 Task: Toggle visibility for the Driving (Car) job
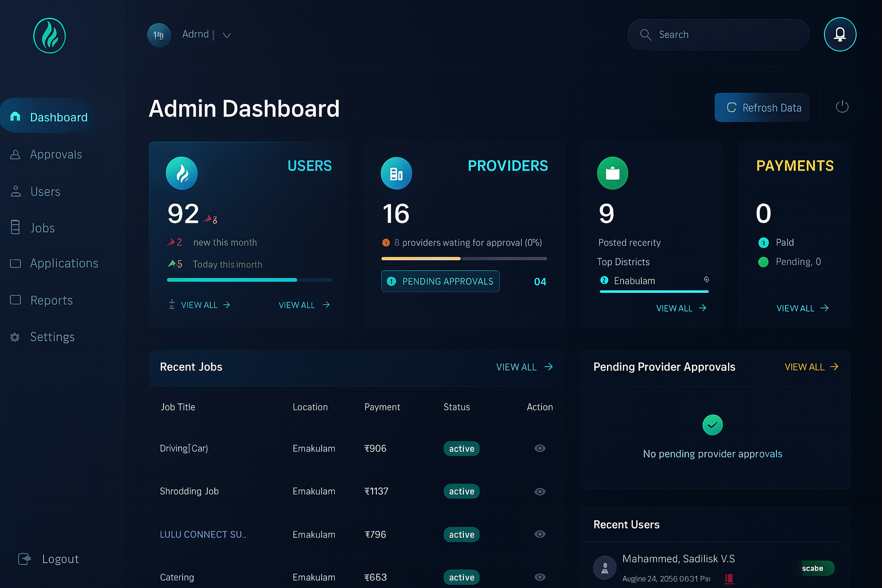[540, 448]
